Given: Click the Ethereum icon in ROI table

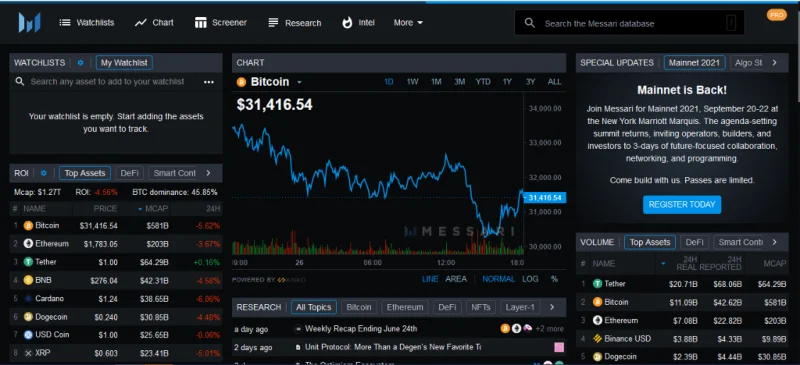Looking at the screenshot, I should pyautogui.click(x=28, y=244).
